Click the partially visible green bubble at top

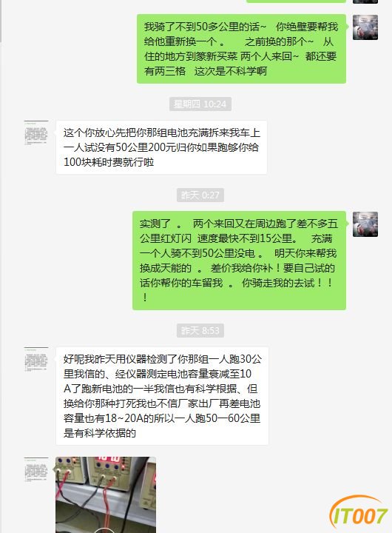click(x=296, y=1)
